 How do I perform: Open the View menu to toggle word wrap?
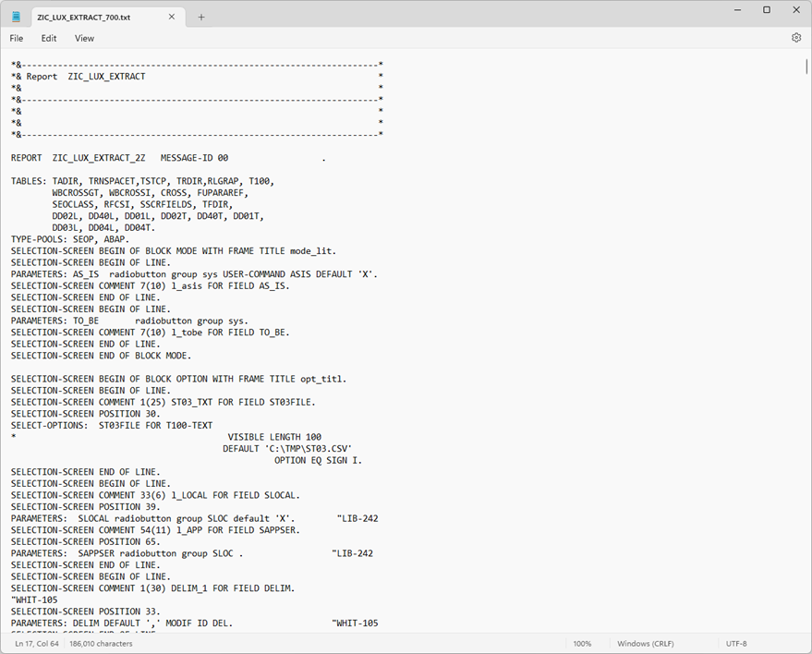coord(84,38)
